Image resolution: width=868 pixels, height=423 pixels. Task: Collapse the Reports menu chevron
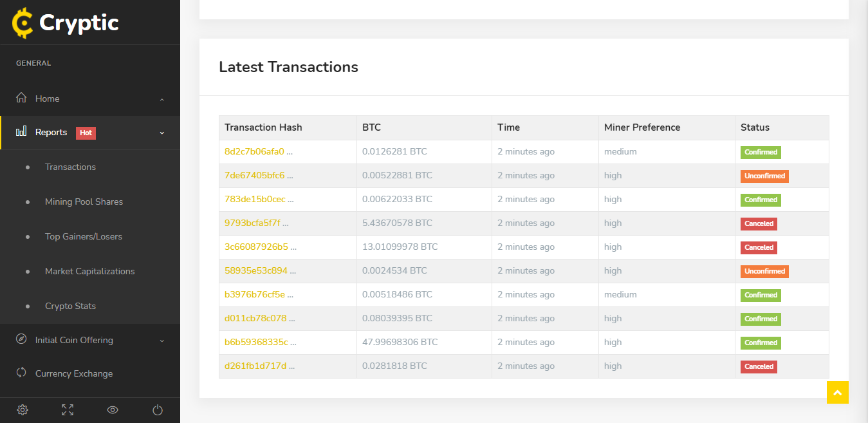coord(162,133)
